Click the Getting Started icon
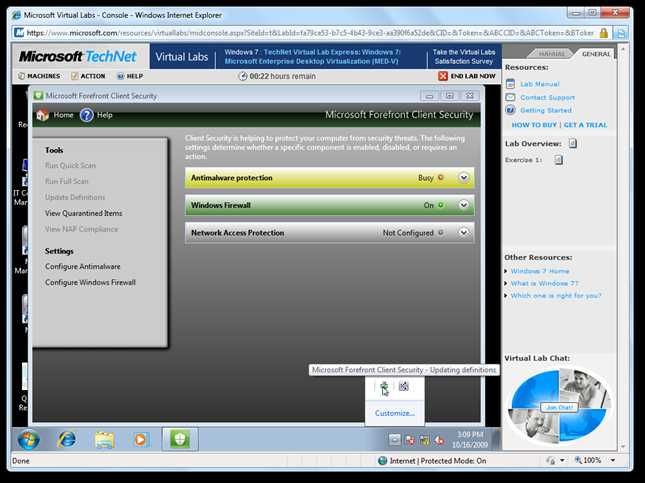 click(510, 110)
